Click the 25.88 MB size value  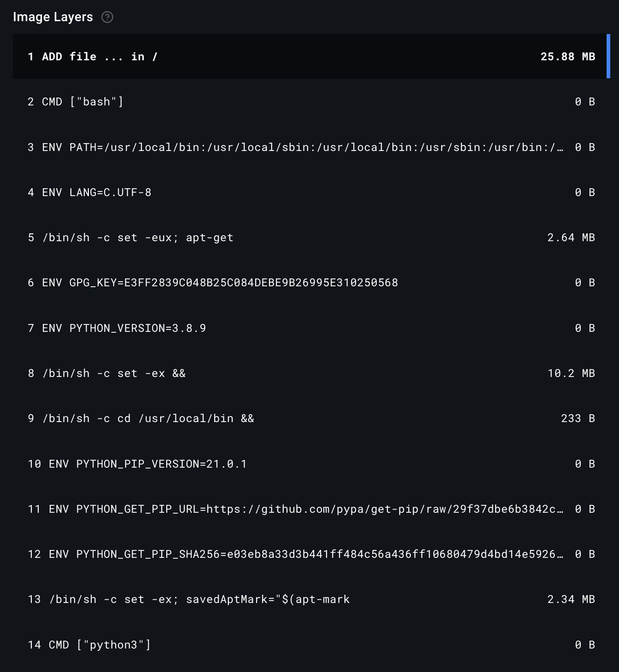tap(567, 57)
